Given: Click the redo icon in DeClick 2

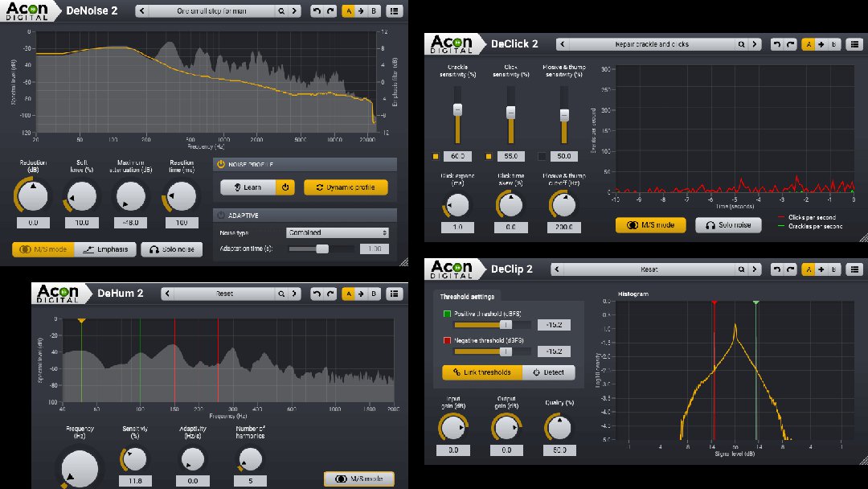Looking at the screenshot, I should (x=790, y=44).
